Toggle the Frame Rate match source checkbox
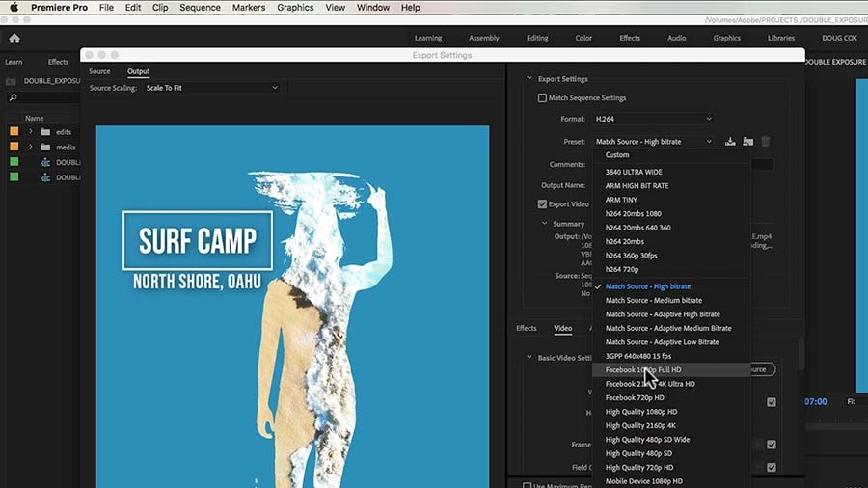868x488 pixels. point(772,445)
